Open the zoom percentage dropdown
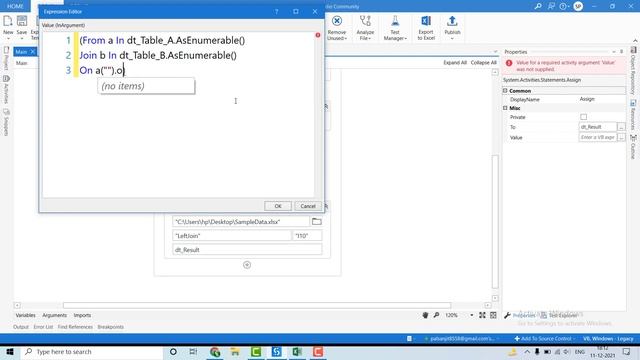This screenshot has height=360, width=640. 472,315
